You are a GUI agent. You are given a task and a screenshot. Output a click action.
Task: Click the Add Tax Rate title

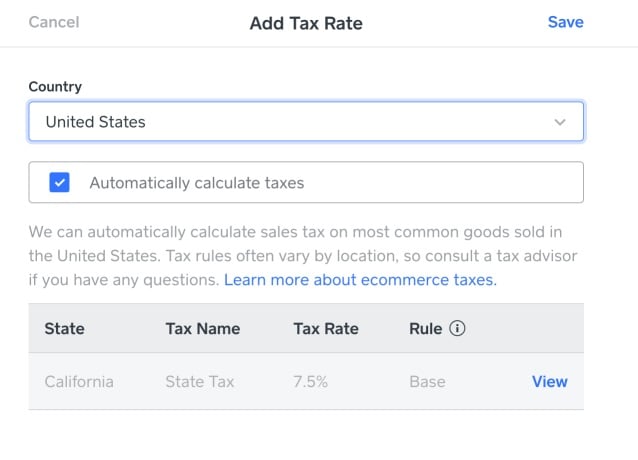pyautogui.click(x=306, y=23)
